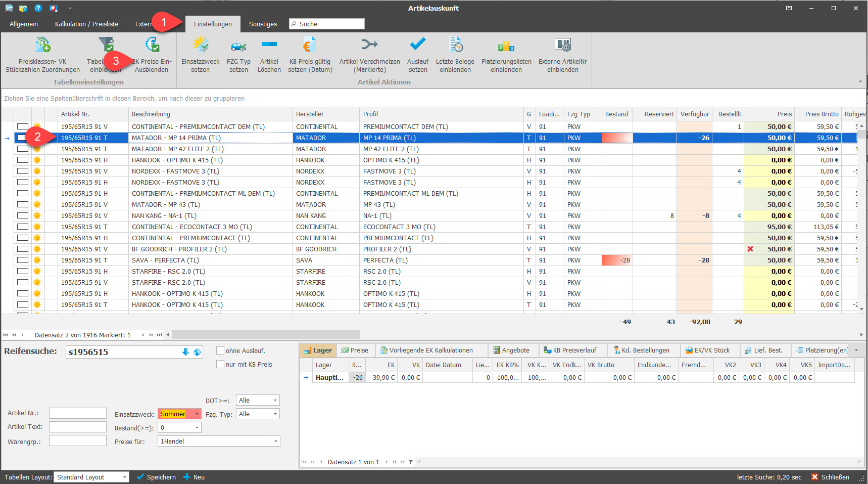Go to next record in main navigator
Screen dimensions: 868x484
pos(143,335)
